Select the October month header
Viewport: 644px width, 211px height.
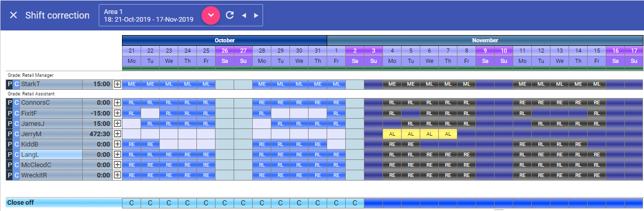point(224,40)
